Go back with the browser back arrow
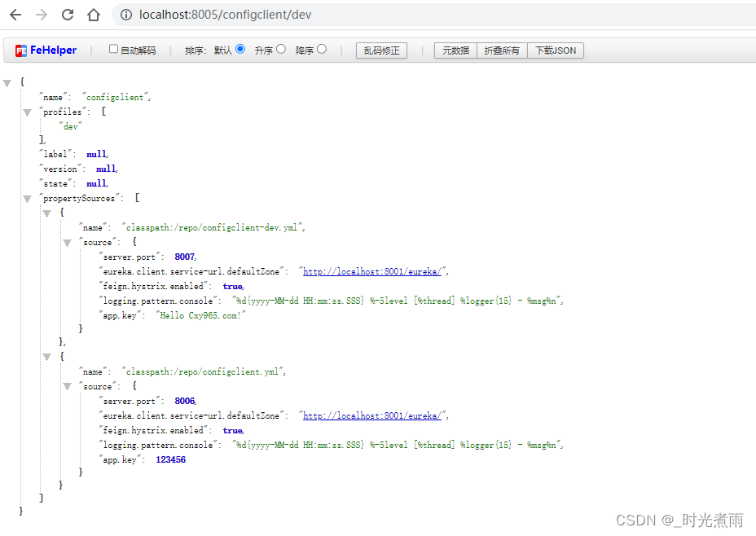The height and width of the screenshot is (536, 756). click(x=15, y=15)
